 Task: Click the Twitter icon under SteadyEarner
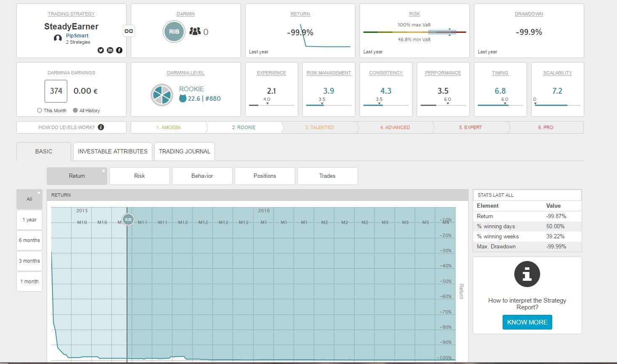tap(101, 50)
